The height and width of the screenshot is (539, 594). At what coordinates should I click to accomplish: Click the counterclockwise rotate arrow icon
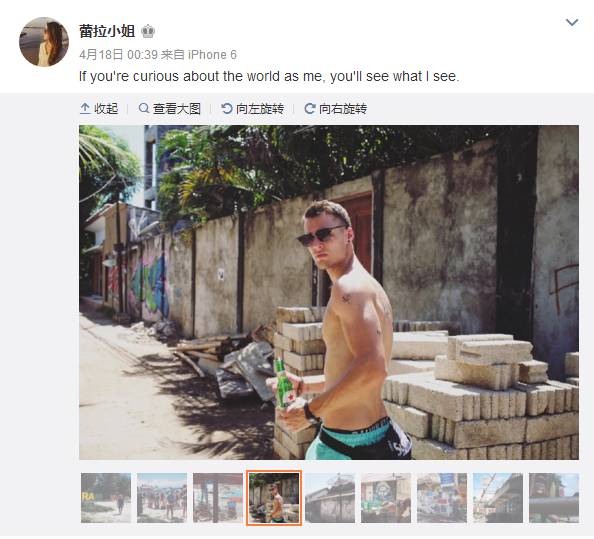(227, 109)
